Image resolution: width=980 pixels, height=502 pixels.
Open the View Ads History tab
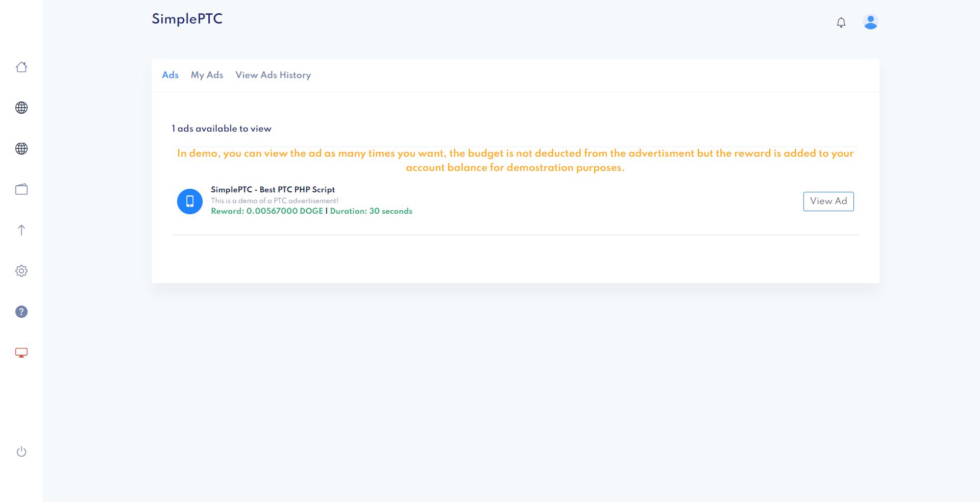click(x=273, y=75)
